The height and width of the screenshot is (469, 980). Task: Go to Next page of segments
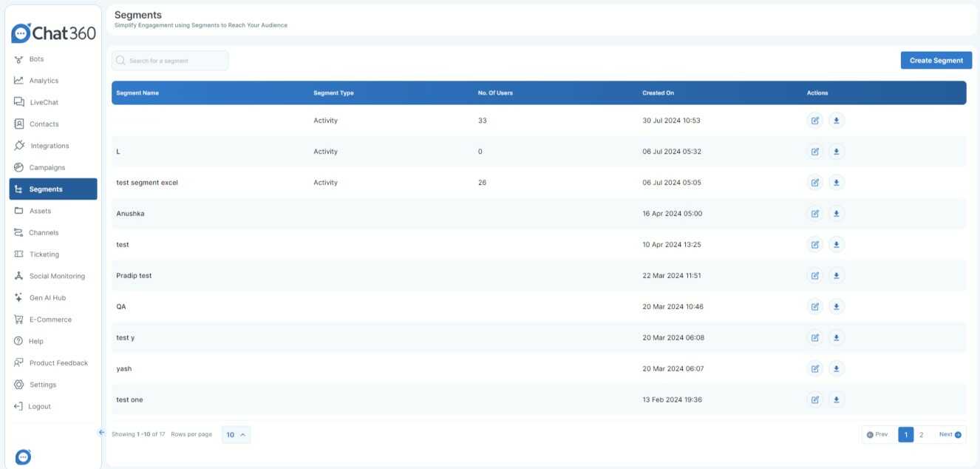point(948,434)
